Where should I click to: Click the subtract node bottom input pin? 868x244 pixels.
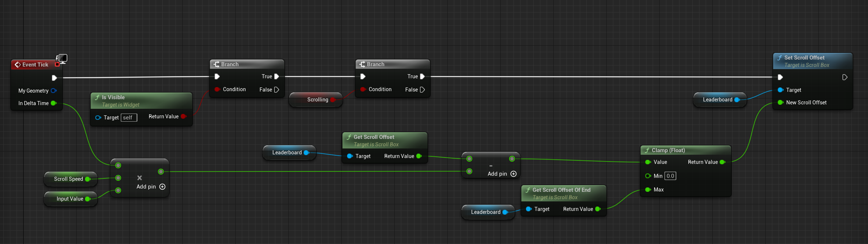point(469,171)
